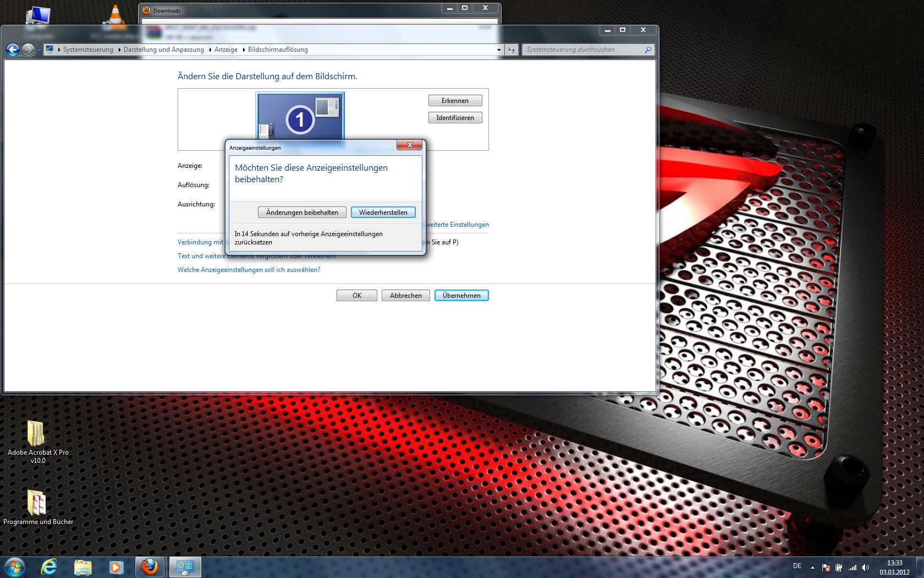Click the DE language indicator
The image size is (924, 578).
click(798, 566)
